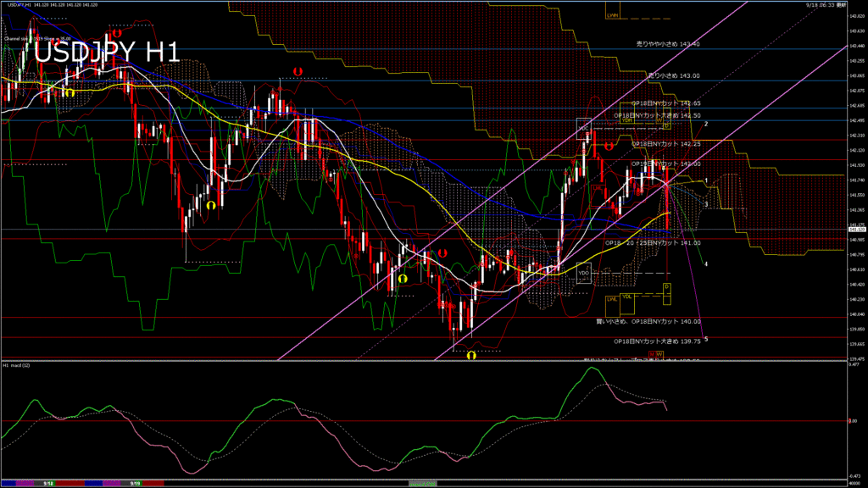Click the yellow up-arrow under the 139.665 low candle
Screen dimensions: 868x488
coord(471,355)
